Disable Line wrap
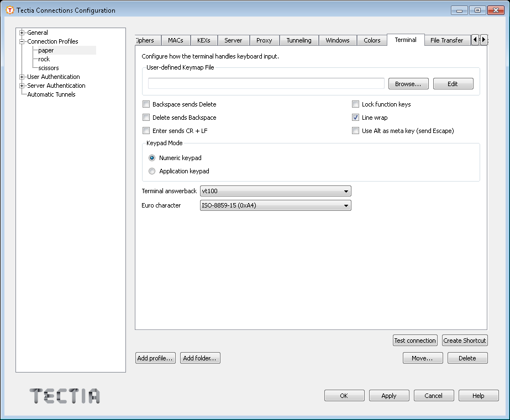This screenshot has width=510, height=420. (355, 117)
